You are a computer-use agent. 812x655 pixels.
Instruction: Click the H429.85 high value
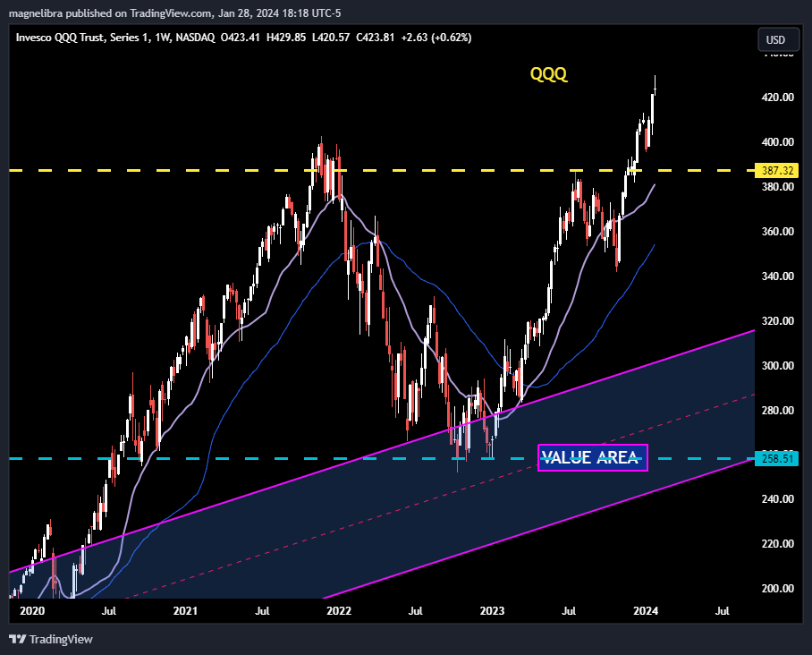[286, 38]
